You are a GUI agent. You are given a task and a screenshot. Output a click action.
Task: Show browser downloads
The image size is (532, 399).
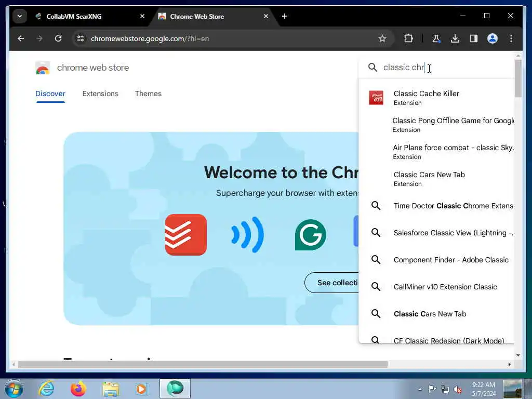(455, 38)
